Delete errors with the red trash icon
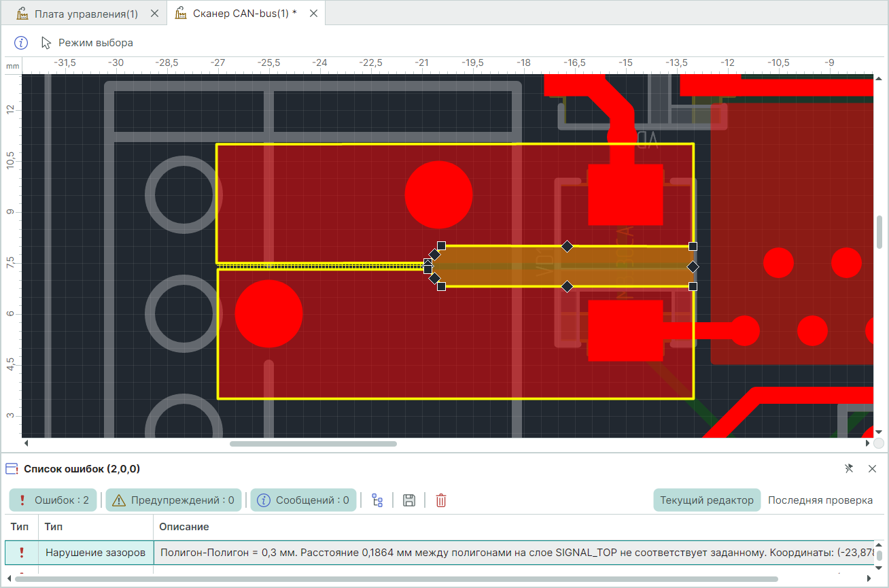 tap(441, 500)
